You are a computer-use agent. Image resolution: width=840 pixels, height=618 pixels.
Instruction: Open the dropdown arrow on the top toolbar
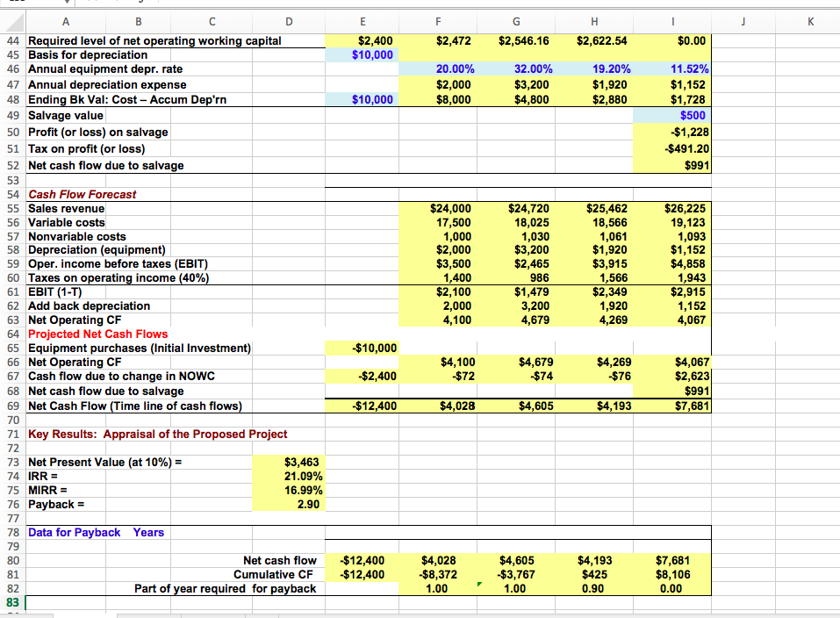click(67, 3)
